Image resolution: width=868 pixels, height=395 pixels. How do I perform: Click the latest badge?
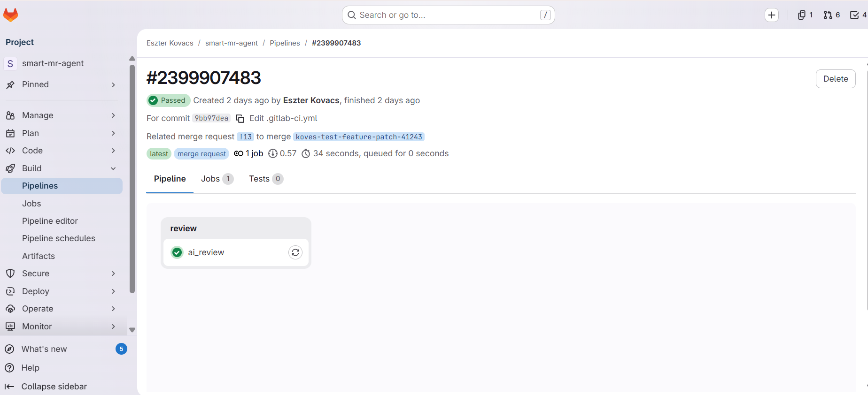point(159,154)
